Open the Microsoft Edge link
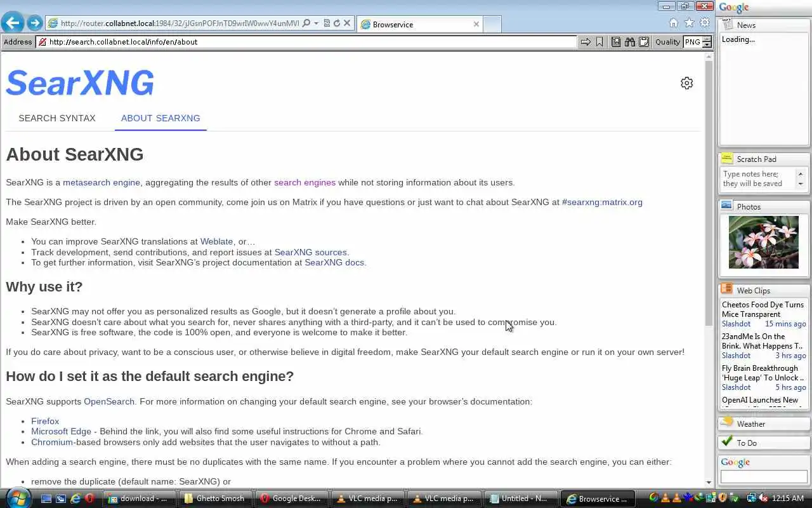812x508 pixels. pyautogui.click(x=62, y=431)
